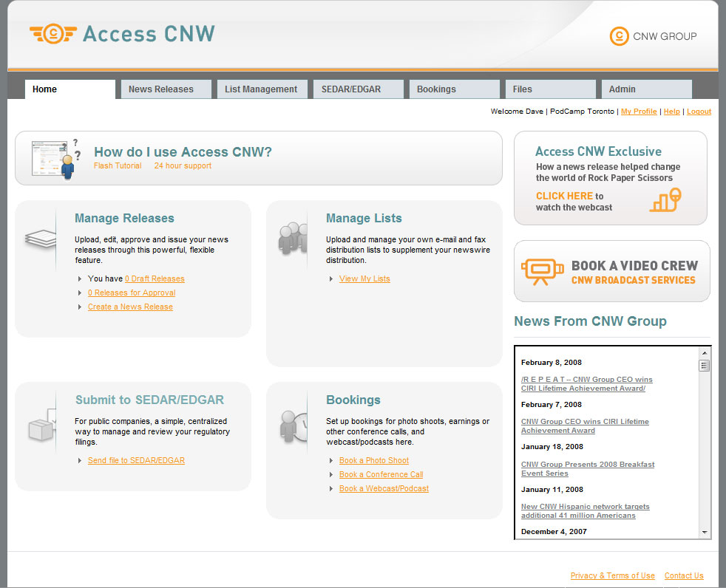The image size is (726, 588).
Task: Open New CNW Hispanic network news item
Action: 586,511
